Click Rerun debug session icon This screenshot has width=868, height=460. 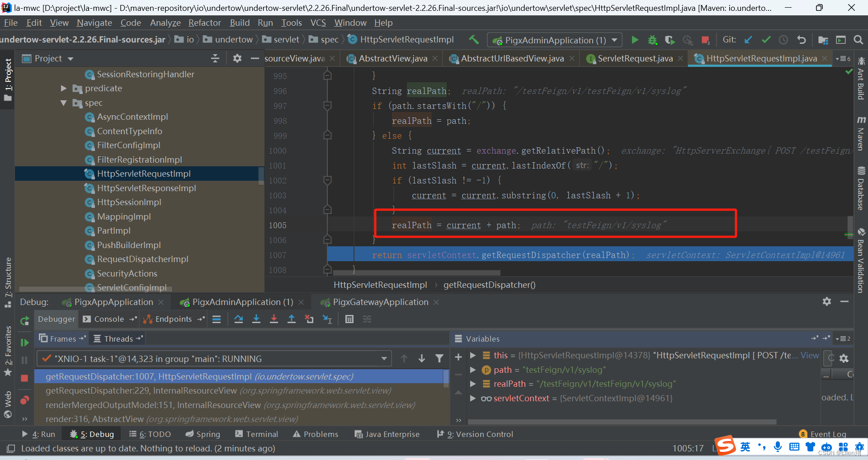tap(25, 321)
